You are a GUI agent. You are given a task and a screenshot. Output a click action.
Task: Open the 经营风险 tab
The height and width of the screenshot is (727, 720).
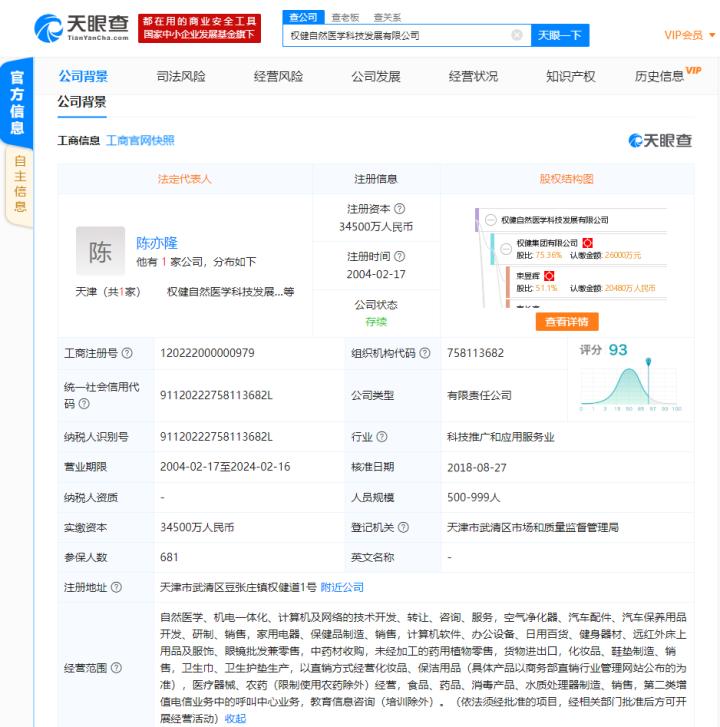278,77
